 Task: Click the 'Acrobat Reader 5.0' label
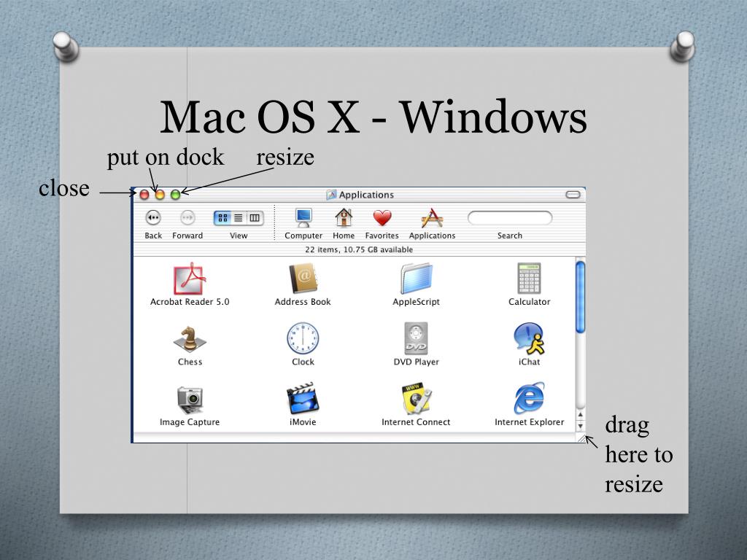click(x=190, y=302)
